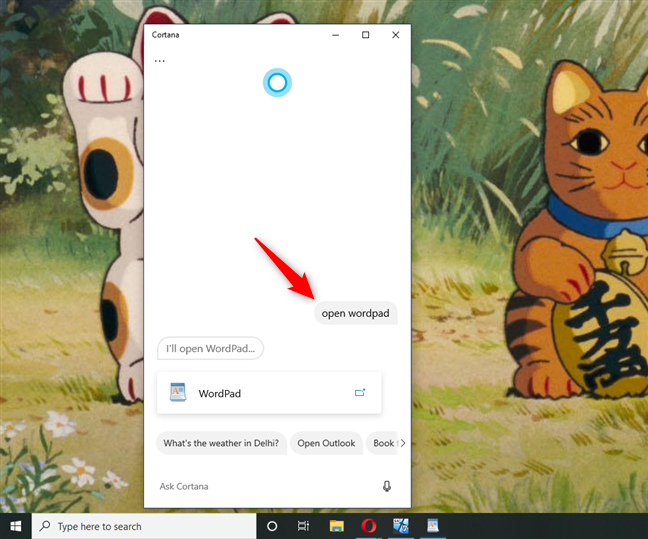Viewport: 648px width, 539px height.
Task: Click the "open wordpad" message bubble
Action: [355, 313]
